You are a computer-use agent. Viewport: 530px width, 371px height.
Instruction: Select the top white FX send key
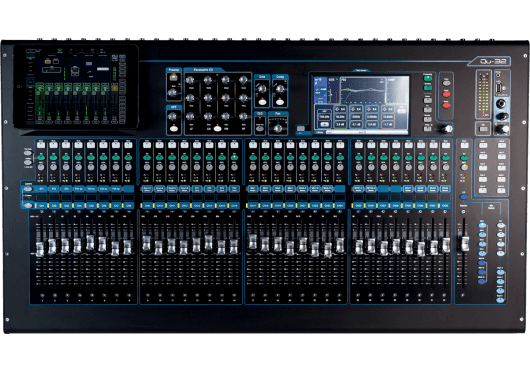(501, 225)
